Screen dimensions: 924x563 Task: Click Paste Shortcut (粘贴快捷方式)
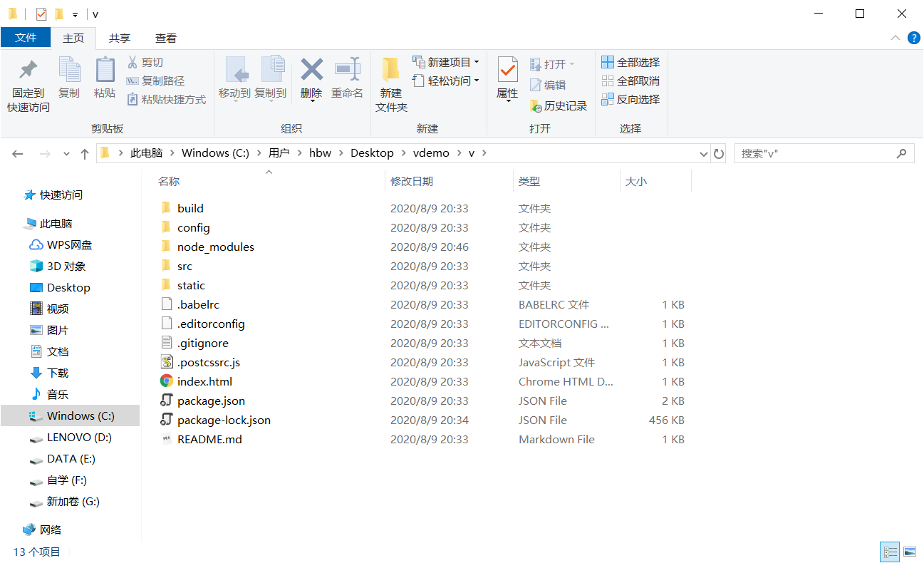point(166,100)
